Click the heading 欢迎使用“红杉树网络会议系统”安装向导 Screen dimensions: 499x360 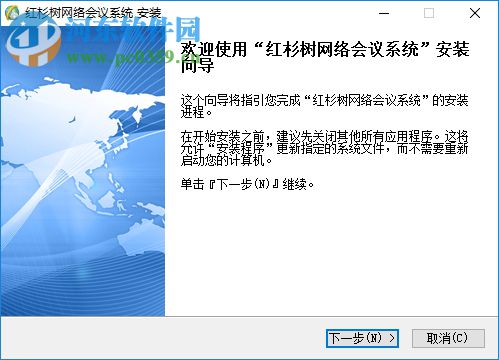(325, 57)
